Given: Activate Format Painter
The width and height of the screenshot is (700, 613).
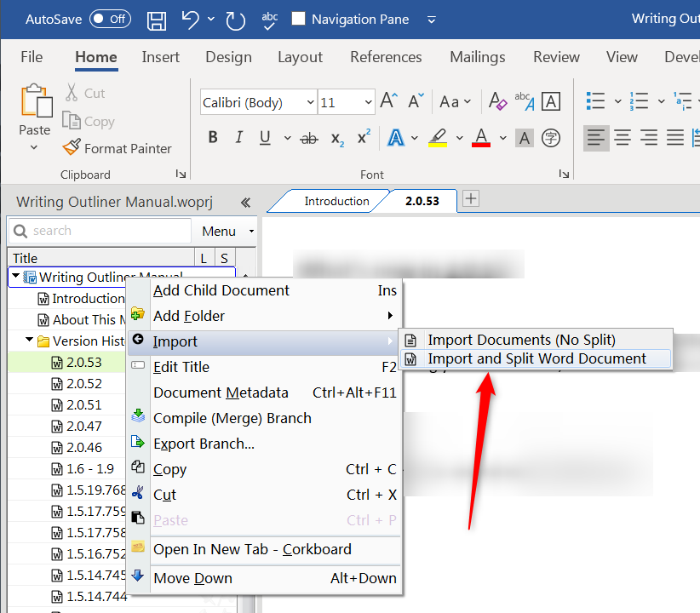Looking at the screenshot, I should pyautogui.click(x=117, y=148).
